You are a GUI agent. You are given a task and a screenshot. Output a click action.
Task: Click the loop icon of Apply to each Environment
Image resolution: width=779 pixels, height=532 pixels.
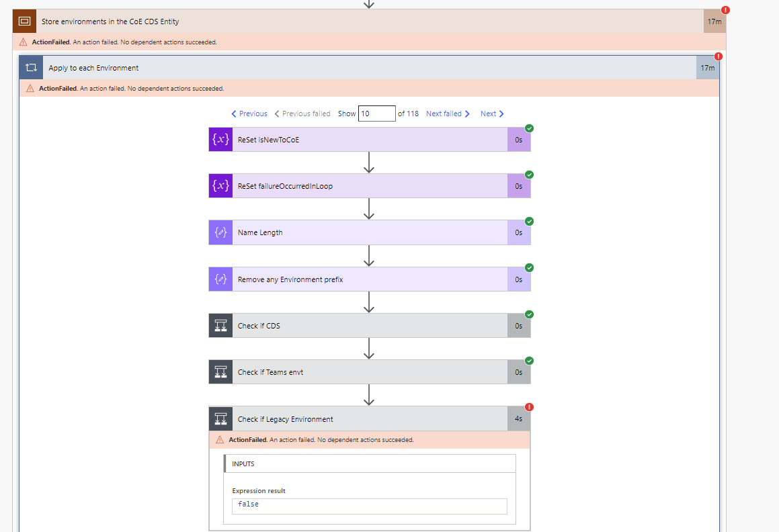coord(32,68)
